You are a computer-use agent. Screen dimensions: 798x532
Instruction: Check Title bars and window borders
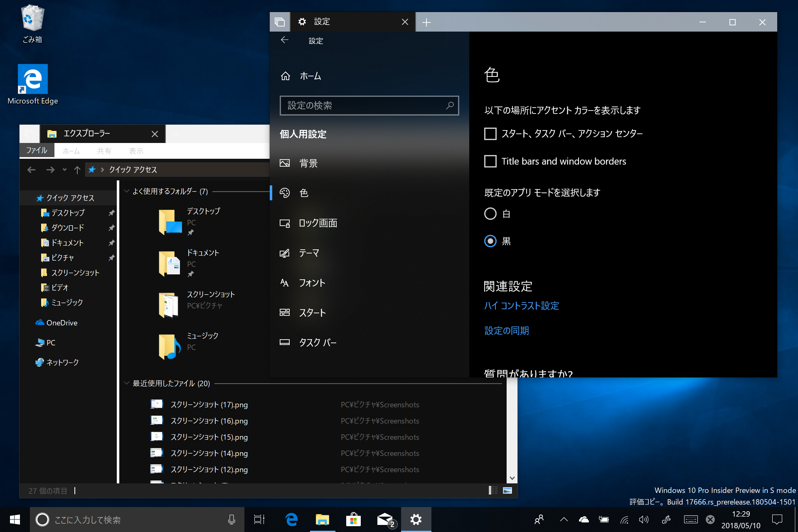click(490, 161)
